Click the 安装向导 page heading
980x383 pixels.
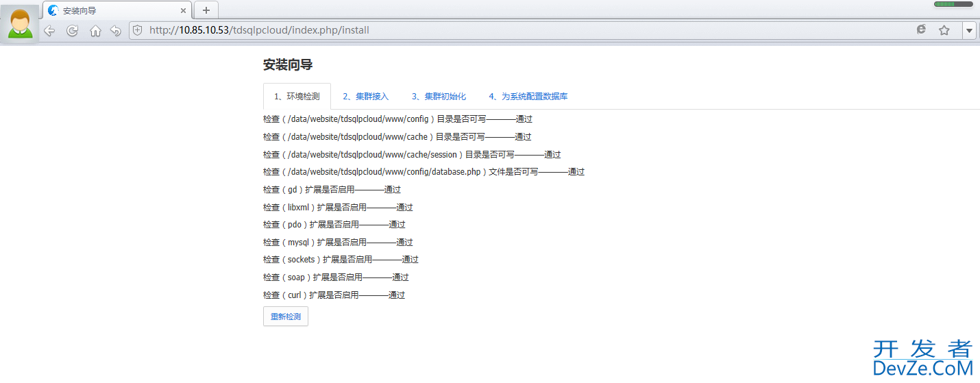288,65
